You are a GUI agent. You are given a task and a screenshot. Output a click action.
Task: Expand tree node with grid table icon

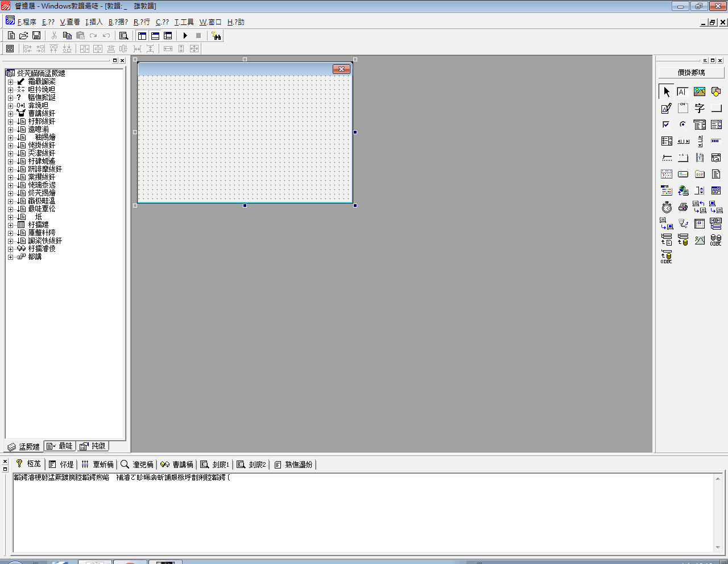(x=10, y=225)
